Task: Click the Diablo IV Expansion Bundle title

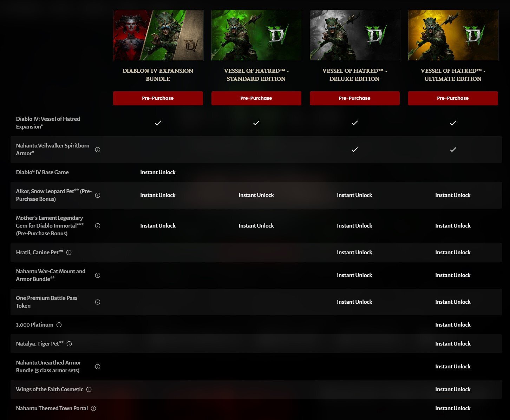Action: (158, 75)
